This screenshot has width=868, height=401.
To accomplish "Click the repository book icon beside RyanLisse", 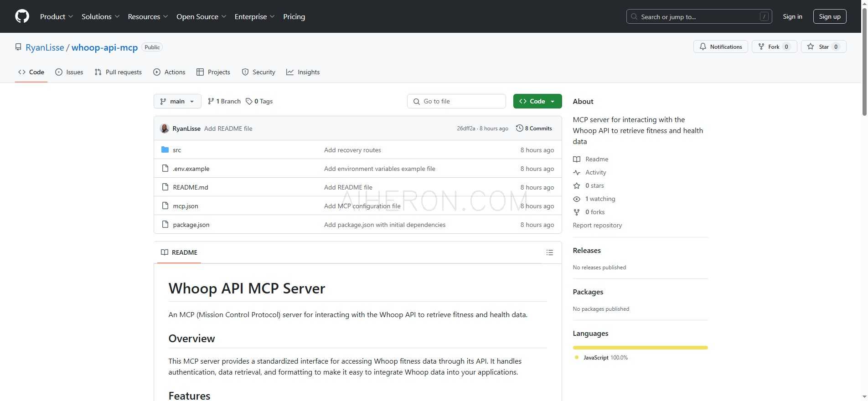I will click(x=18, y=47).
